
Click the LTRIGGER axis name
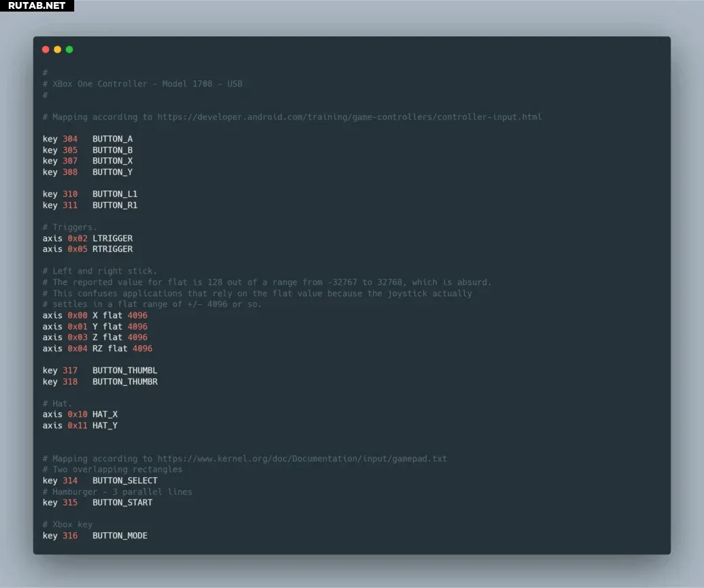pyautogui.click(x=112, y=238)
